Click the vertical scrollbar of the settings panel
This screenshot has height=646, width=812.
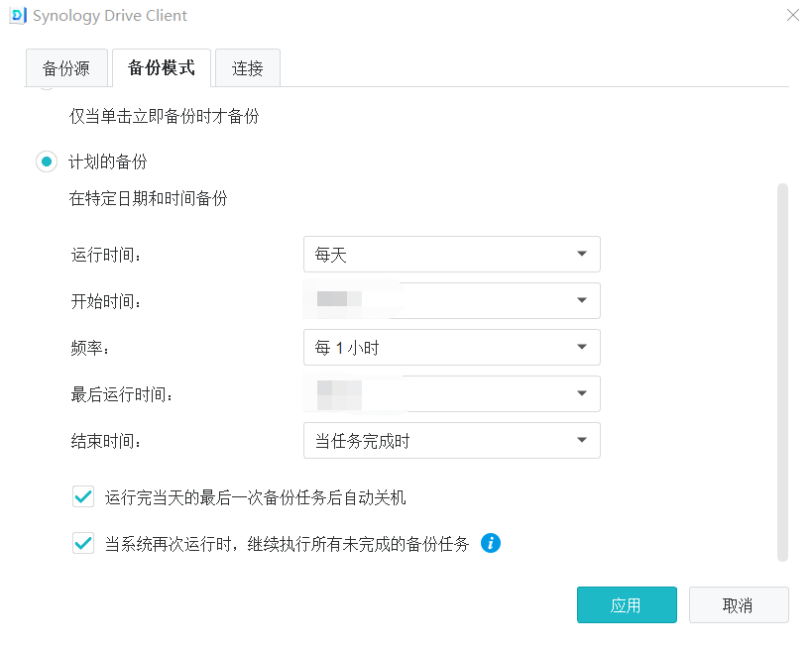pos(782,372)
